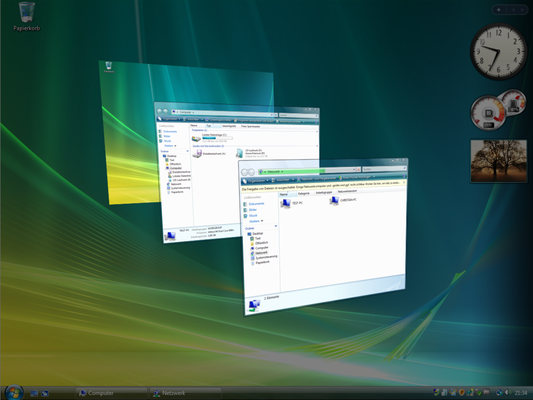Click the volume speaker tray icon
Screen dimensions: 533x400
point(508,393)
